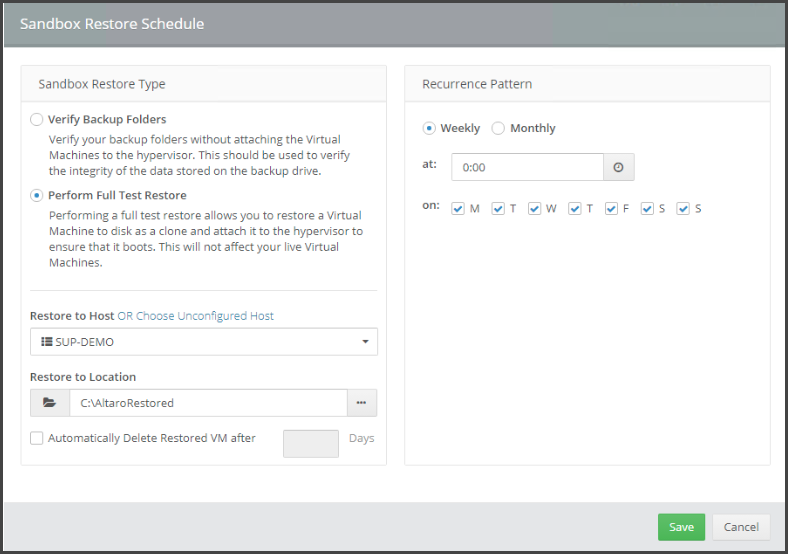Click the Cancel button
Image resolution: width=788 pixels, height=554 pixels.
click(x=741, y=527)
